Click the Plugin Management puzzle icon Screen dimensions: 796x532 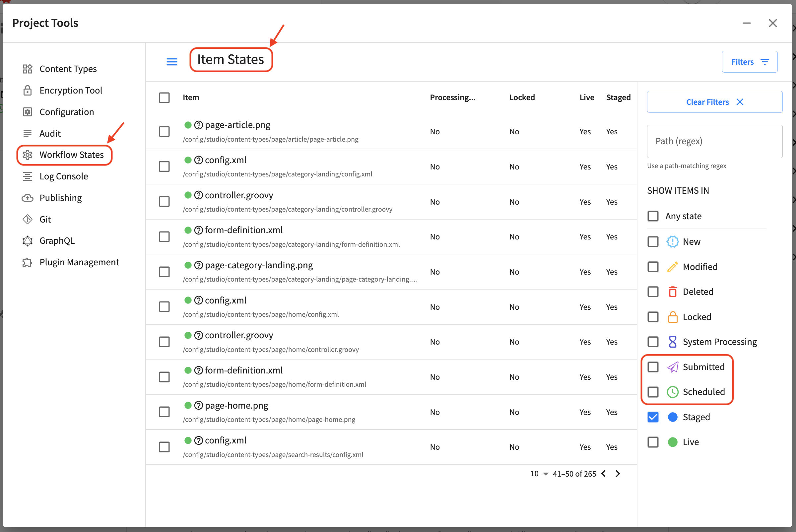click(28, 262)
